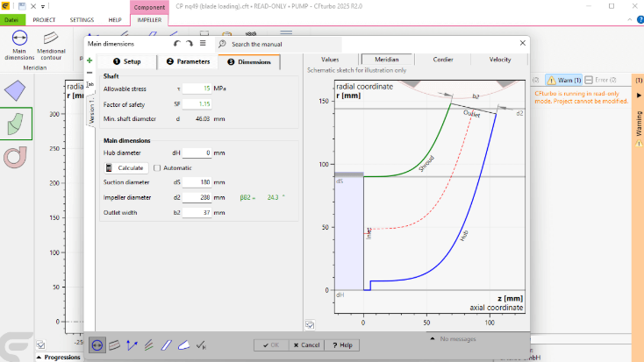Click the Cancel button
Screen dimensions: 644x362
[306, 345]
